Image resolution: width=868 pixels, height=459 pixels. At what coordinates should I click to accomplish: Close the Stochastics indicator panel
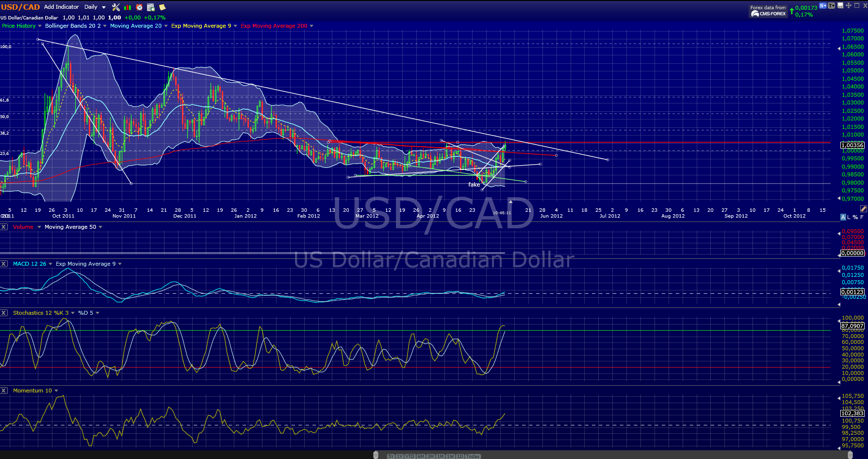coord(4,313)
